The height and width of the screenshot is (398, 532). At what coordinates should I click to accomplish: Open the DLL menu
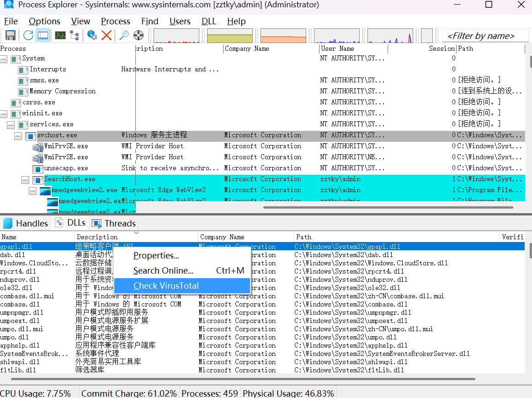209,21
